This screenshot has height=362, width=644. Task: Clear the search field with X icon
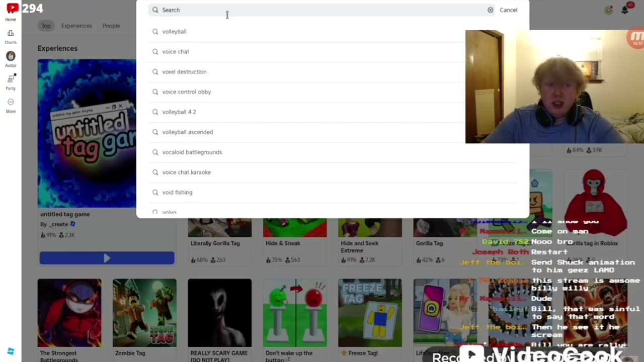pyautogui.click(x=490, y=10)
